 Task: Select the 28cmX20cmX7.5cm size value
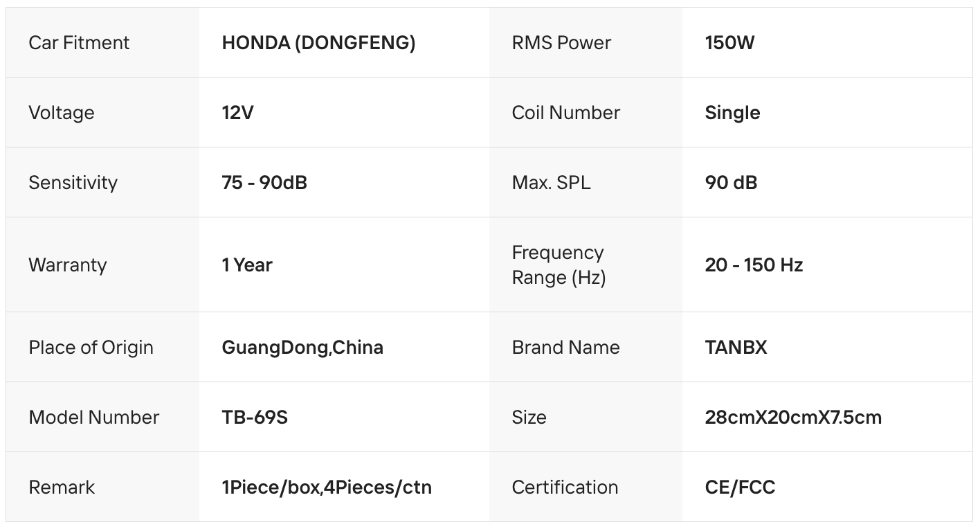click(x=793, y=418)
